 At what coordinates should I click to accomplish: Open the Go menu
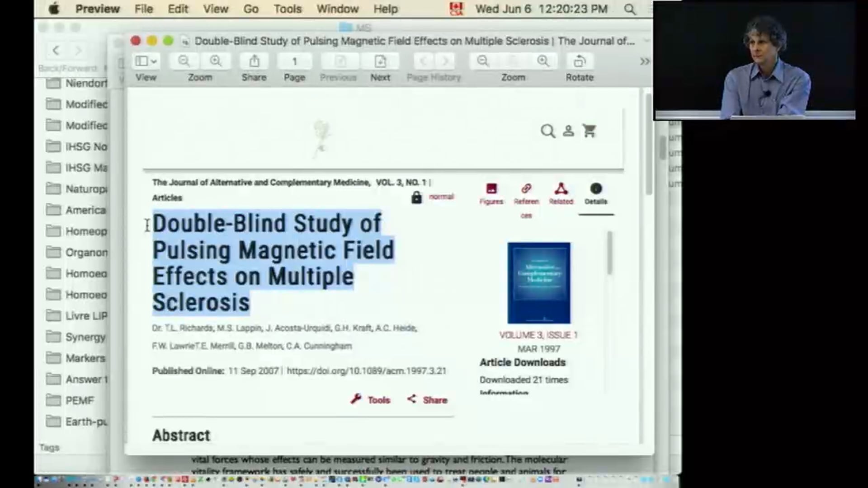[251, 9]
